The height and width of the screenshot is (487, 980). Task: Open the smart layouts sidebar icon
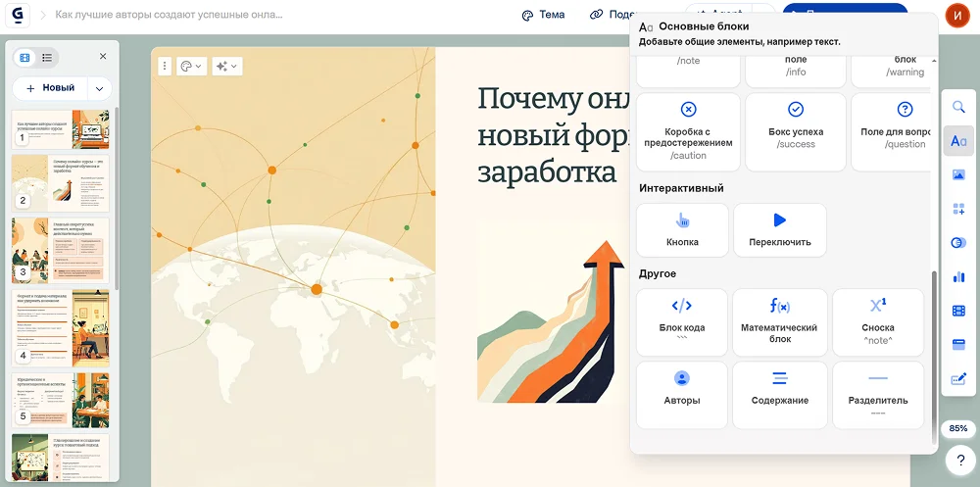tap(958, 209)
